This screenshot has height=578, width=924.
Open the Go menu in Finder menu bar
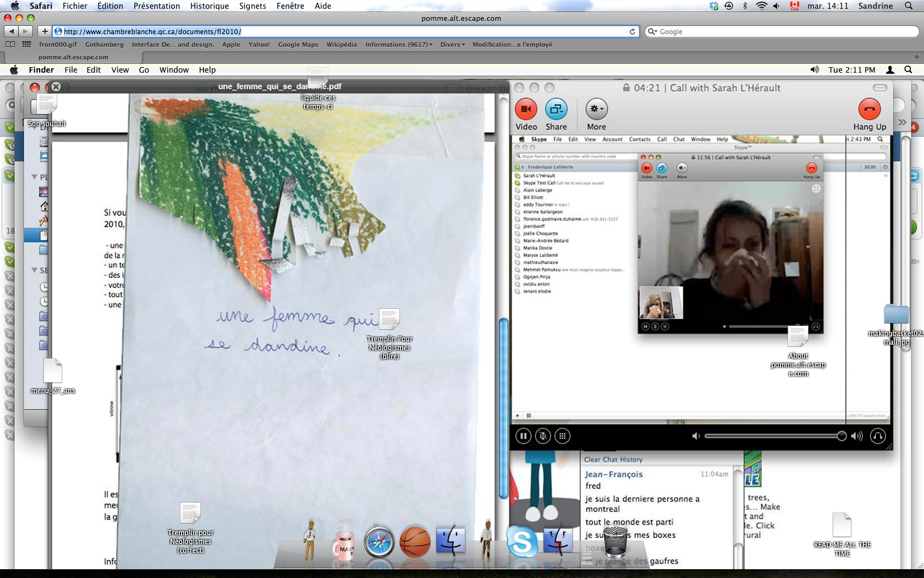(144, 70)
